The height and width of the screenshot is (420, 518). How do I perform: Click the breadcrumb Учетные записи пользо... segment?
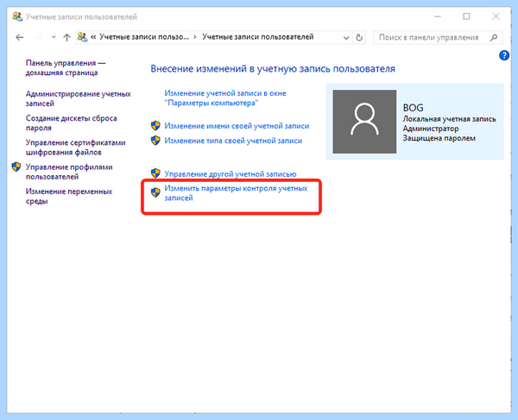(144, 37)
